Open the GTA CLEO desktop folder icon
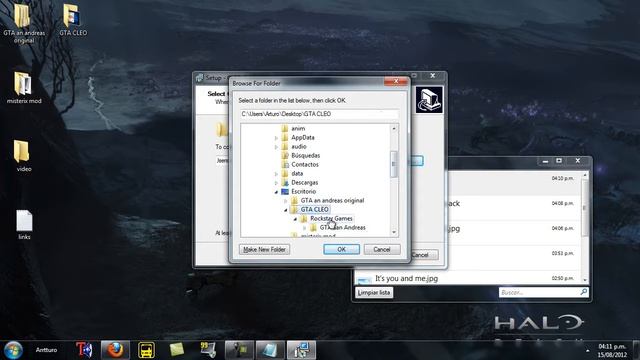 73,20
